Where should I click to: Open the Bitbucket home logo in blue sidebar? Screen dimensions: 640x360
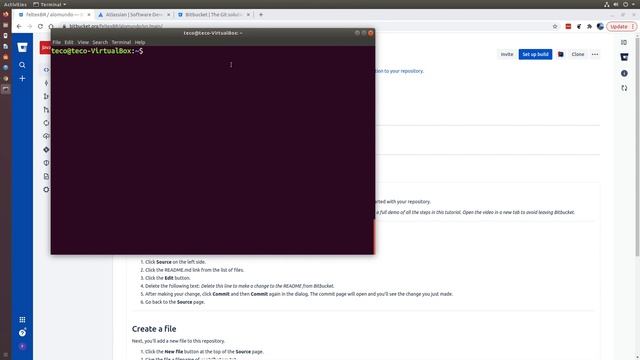coord(22,48)
